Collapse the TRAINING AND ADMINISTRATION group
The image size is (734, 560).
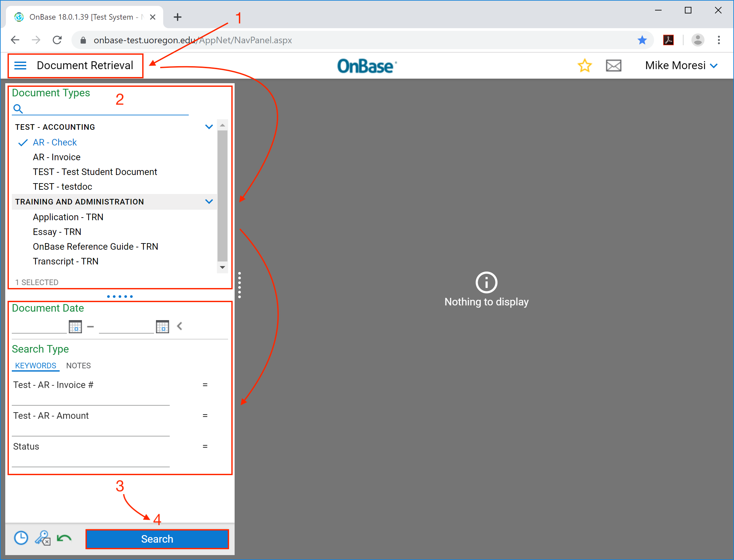coord(209,202)
